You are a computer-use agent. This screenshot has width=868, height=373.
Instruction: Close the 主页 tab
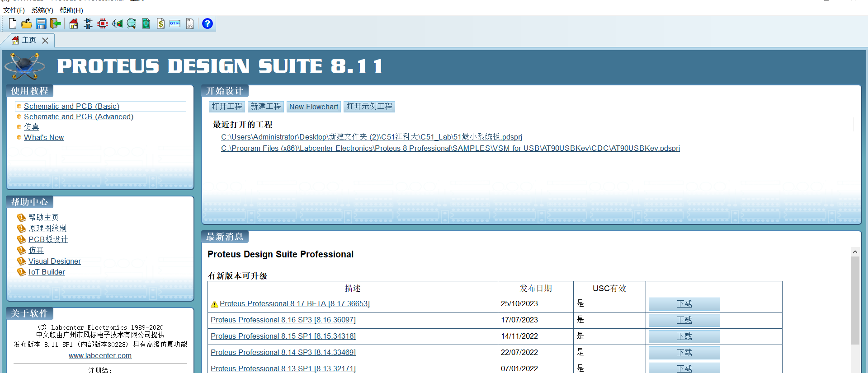click(45, 41)
